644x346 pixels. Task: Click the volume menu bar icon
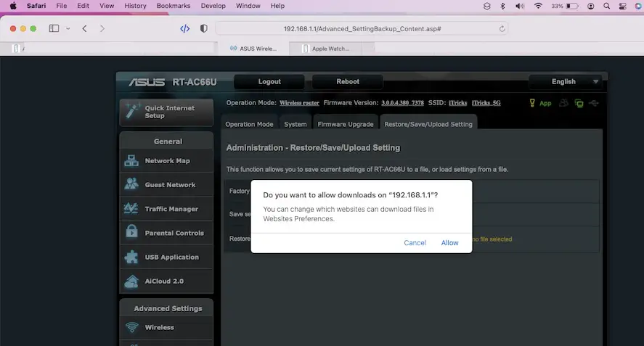point(520,6)
